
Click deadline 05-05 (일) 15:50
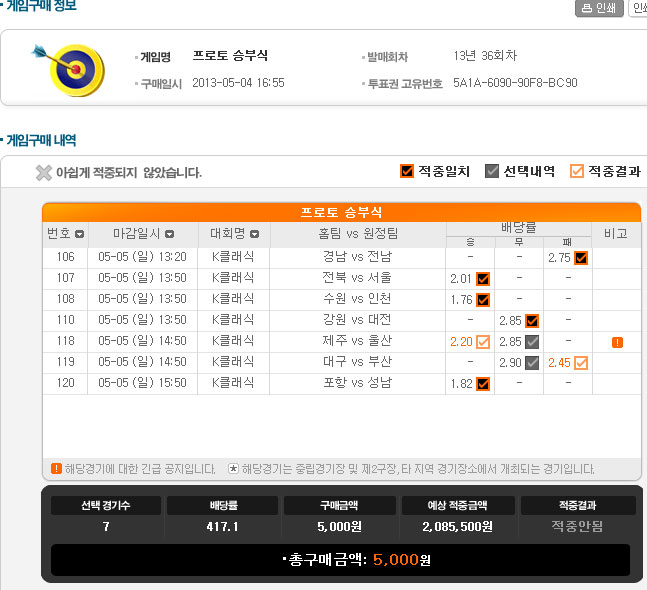click(x=142, y=383)
